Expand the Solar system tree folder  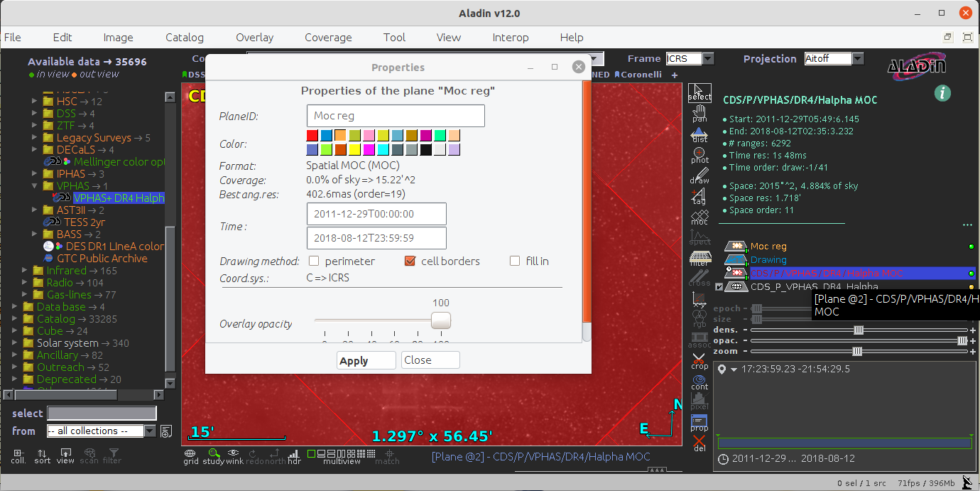[x=15, y=343]
